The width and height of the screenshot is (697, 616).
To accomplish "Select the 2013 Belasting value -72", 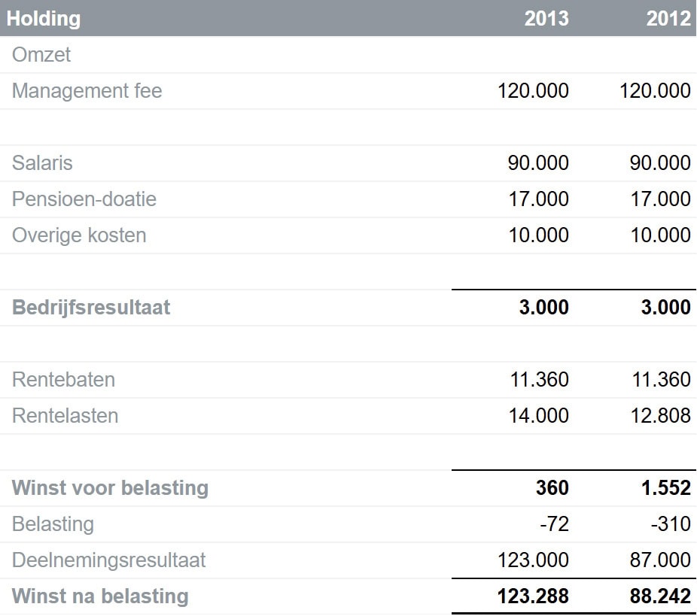I will [554, 524].
